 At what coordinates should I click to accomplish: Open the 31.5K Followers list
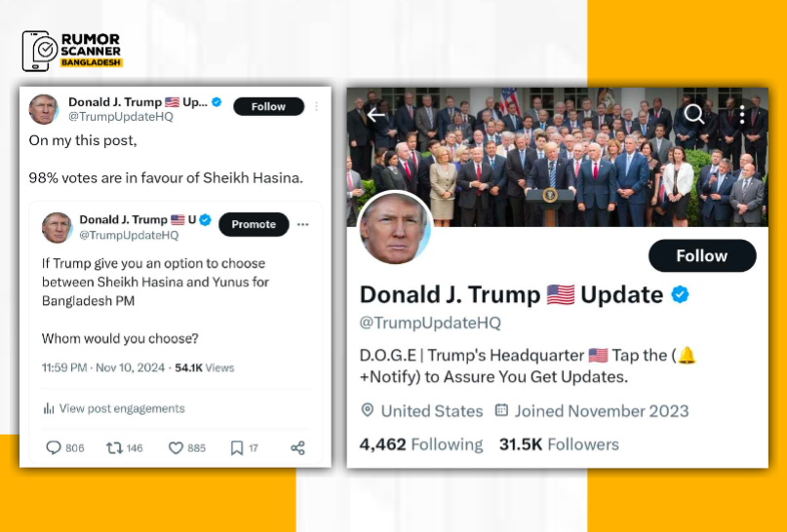point(559,444)
